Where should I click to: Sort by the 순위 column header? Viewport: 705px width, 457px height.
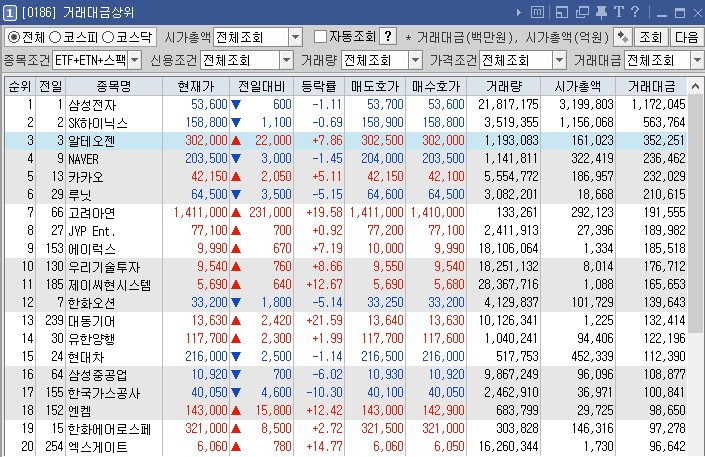coord(20,86)
